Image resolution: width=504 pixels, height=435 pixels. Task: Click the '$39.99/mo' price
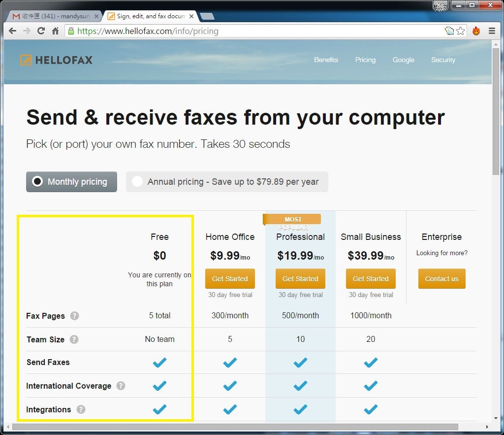371,256
